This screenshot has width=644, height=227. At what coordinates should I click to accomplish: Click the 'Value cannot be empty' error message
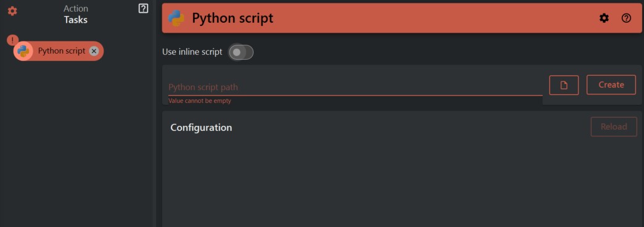(200, 101)
